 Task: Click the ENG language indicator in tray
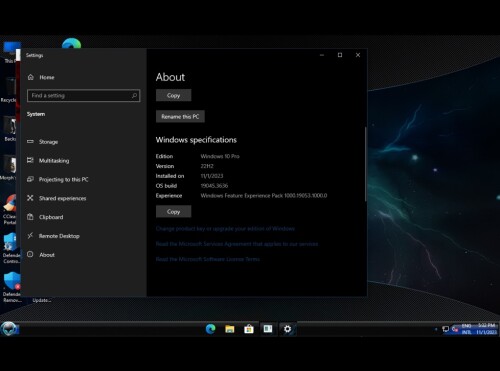(467, 329)
